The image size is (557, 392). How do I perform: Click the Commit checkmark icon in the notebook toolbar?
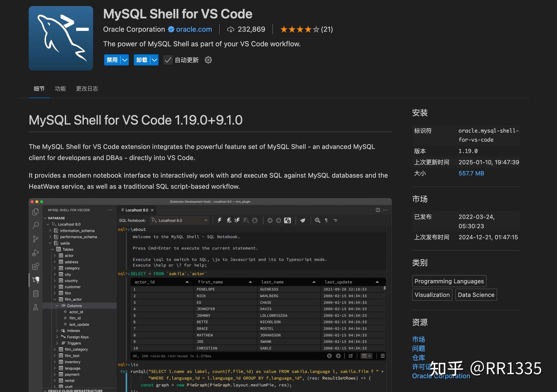point(270,220)
